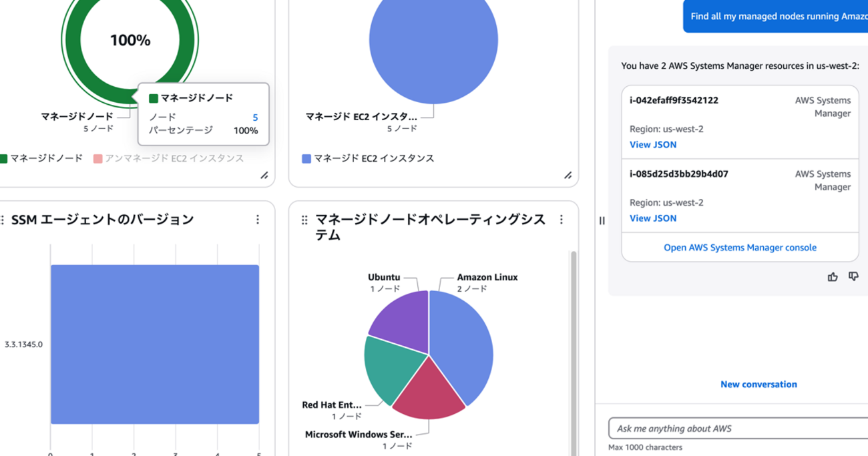Click the マネージド EC2 インスタ… pie label

(x=361, y=116)
